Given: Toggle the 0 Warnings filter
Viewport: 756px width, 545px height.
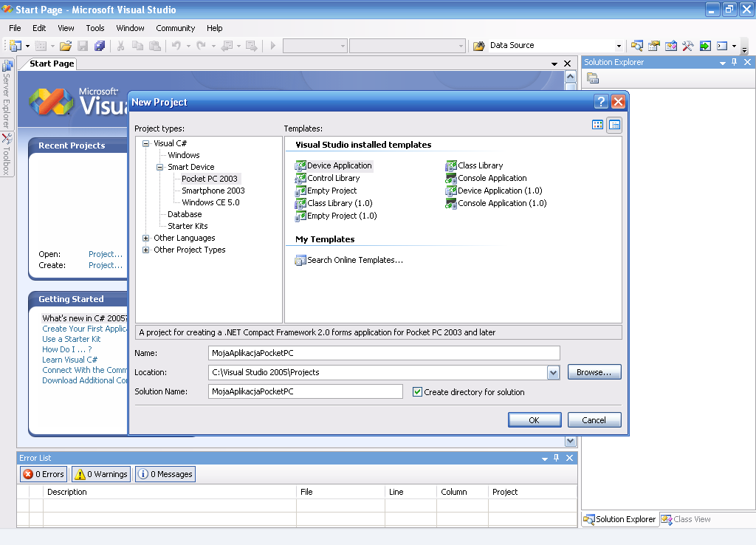Looking at the screenshot, I should tap(101, 474).
